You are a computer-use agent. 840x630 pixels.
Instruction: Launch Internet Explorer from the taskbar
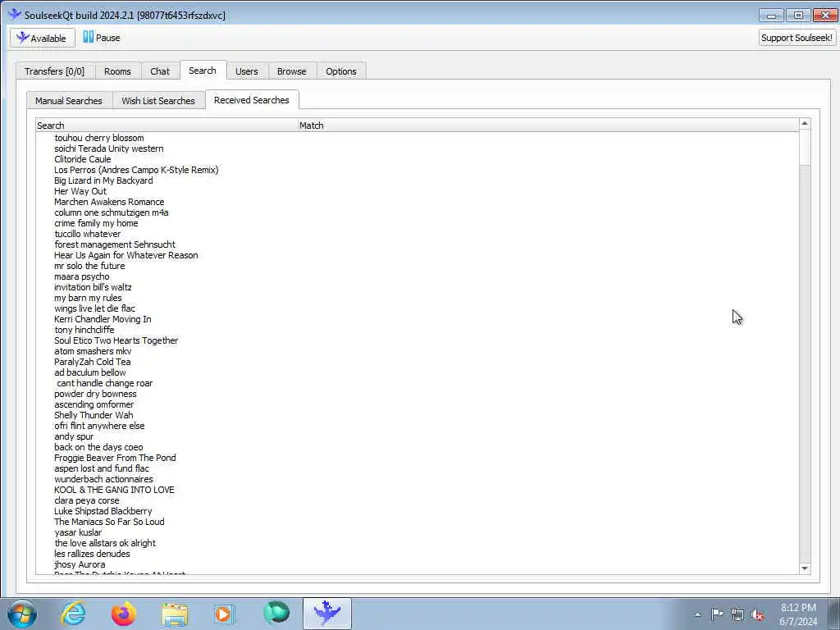coord(73,614)
